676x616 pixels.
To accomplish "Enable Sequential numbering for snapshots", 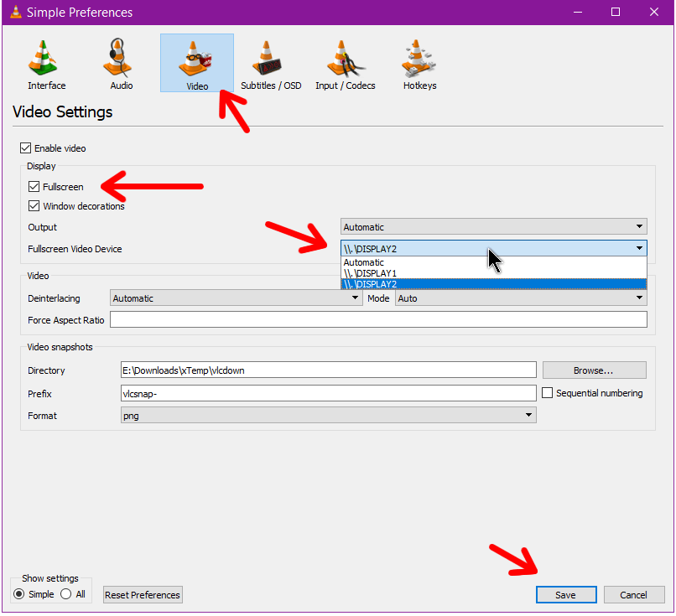I will (547, 393).
